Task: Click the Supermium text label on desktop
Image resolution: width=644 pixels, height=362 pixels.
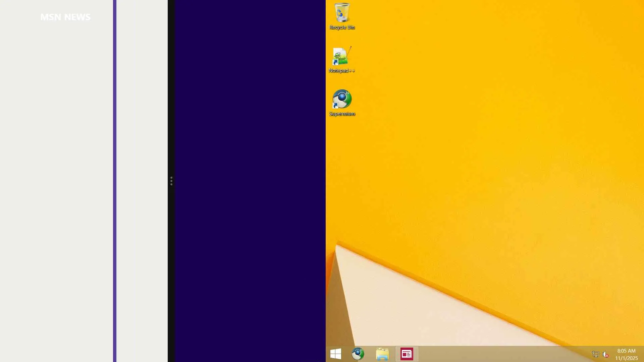Action: coord(342,114)
